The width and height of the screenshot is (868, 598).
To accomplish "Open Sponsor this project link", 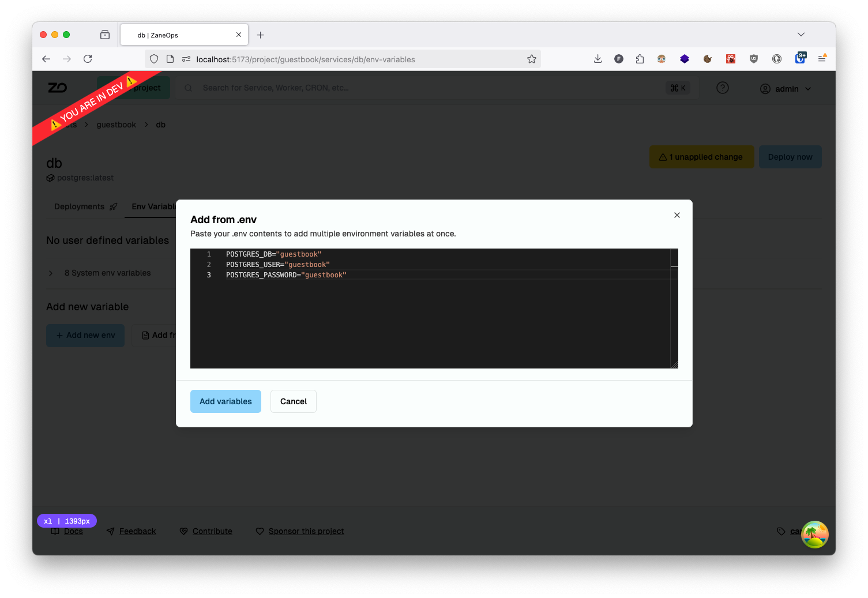I will point(300,531).
